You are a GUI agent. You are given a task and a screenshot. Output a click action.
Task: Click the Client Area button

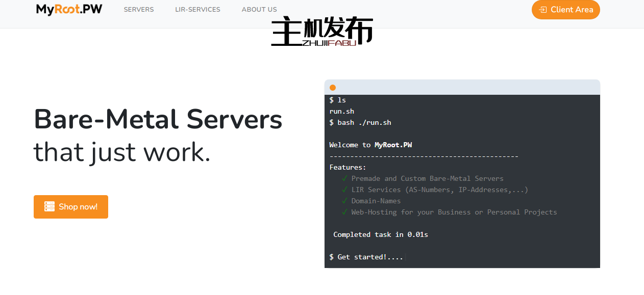(565, 10)
